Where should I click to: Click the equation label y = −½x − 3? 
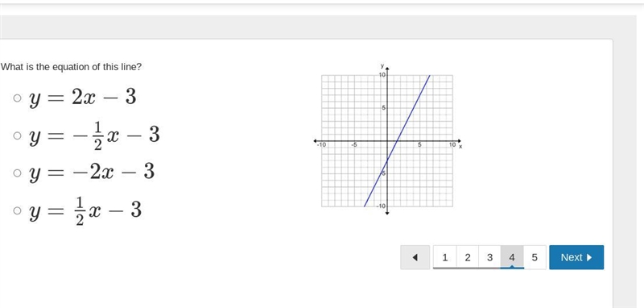tap(94, 135)
